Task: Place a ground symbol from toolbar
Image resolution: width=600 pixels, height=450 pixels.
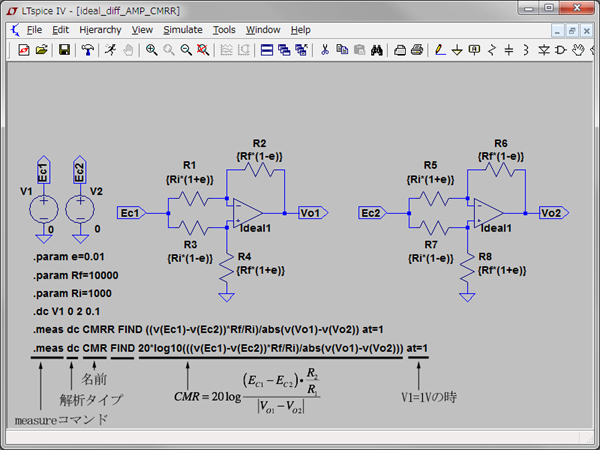Action: [x=454, y=49]
